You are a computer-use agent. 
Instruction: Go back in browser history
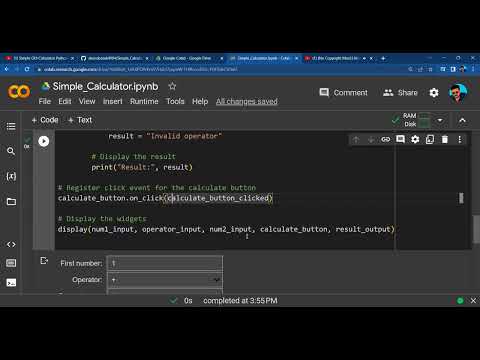point(6,69)
